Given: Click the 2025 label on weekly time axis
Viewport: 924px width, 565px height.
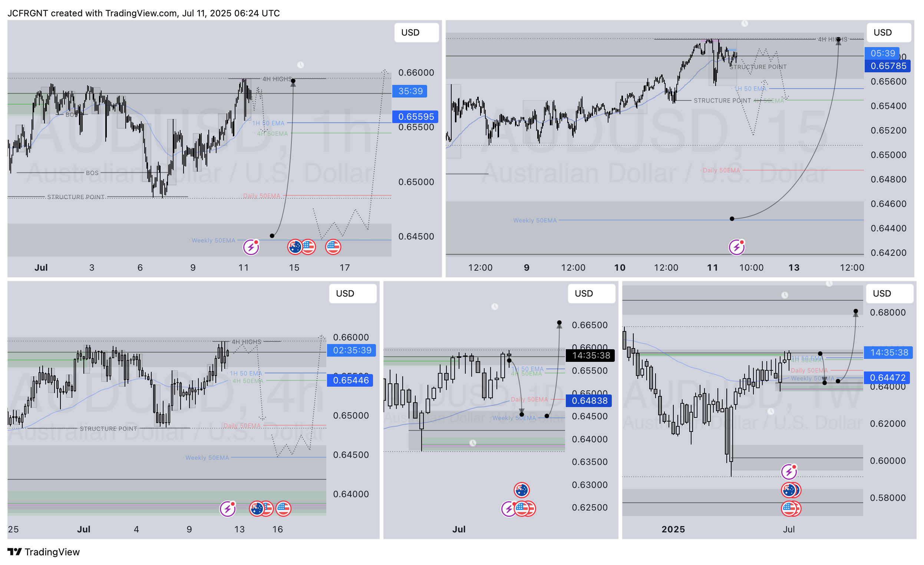Looking at the screenshot, I should pos(673,529).
